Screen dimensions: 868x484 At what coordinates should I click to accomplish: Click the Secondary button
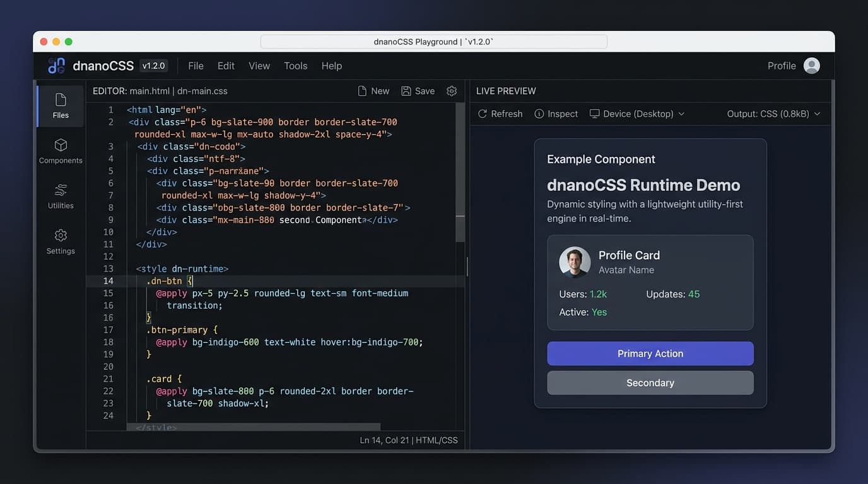(650, 383)
